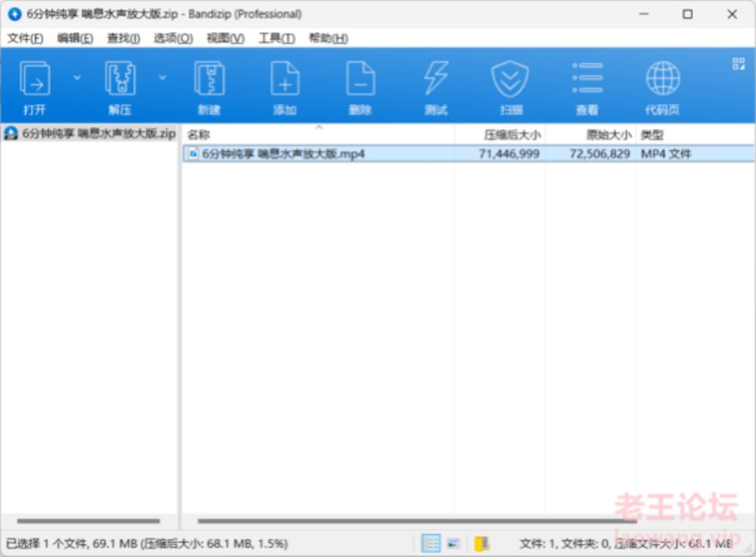
Task: Click the Bandizip icon in title bar
Action: click(14, 14)
